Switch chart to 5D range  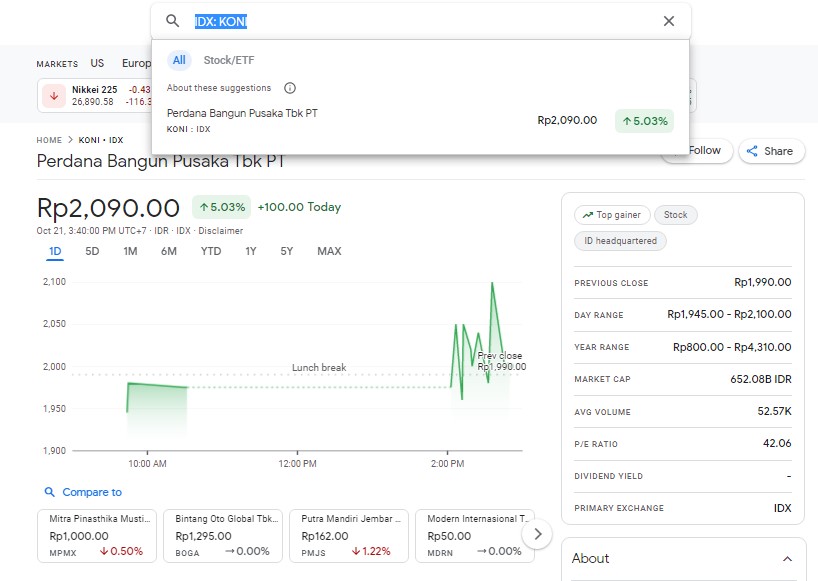coord(92,251)
